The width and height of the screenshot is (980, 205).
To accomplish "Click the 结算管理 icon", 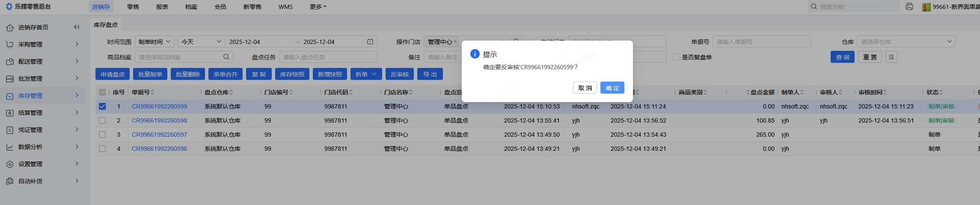I will tap(10, 113).
